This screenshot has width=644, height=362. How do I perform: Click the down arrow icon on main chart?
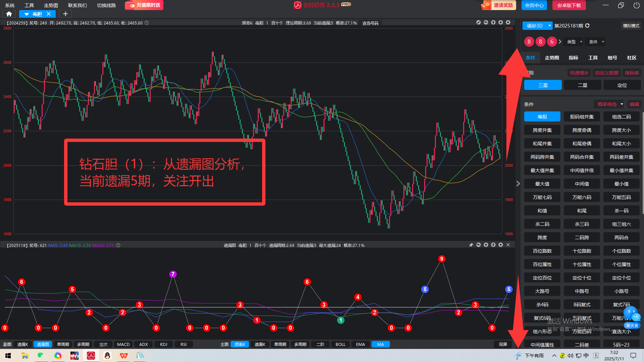coord(501,22)
